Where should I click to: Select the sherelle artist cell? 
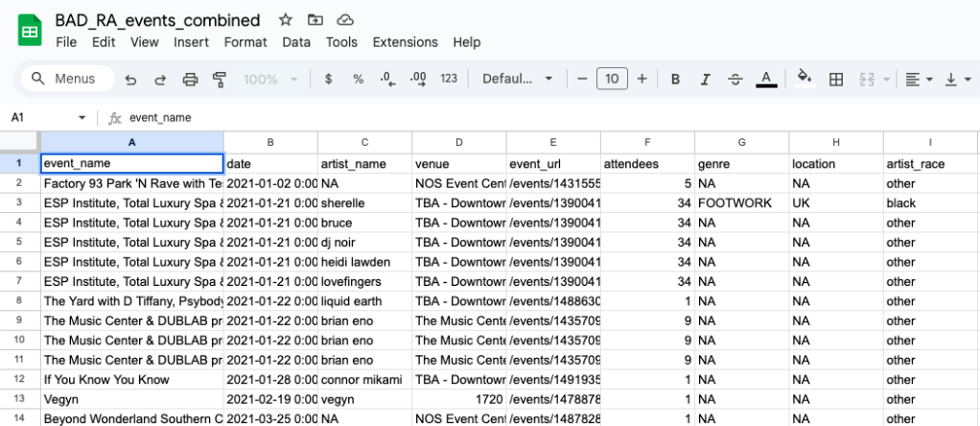(365, 202)
